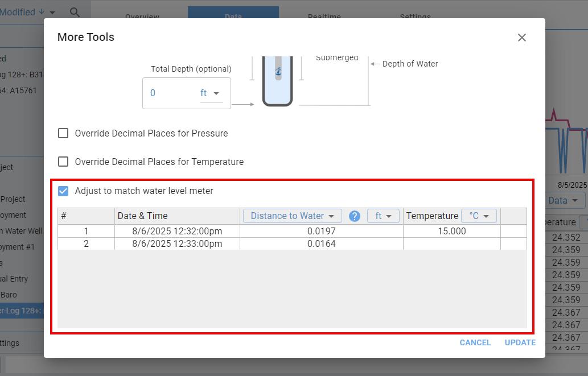Click the 0.0197 distance value cell

tap(321, 232)
